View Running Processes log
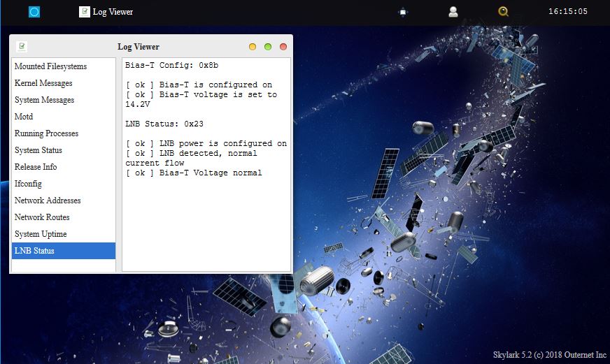Image resolution: width=610 pixels, height=364 pixels. 64,133
